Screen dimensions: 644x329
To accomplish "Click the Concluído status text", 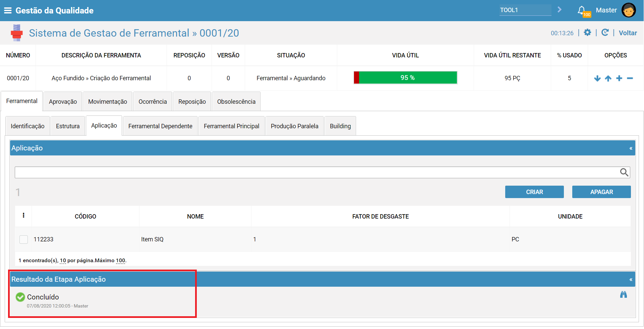I will (x=43, y=297).
